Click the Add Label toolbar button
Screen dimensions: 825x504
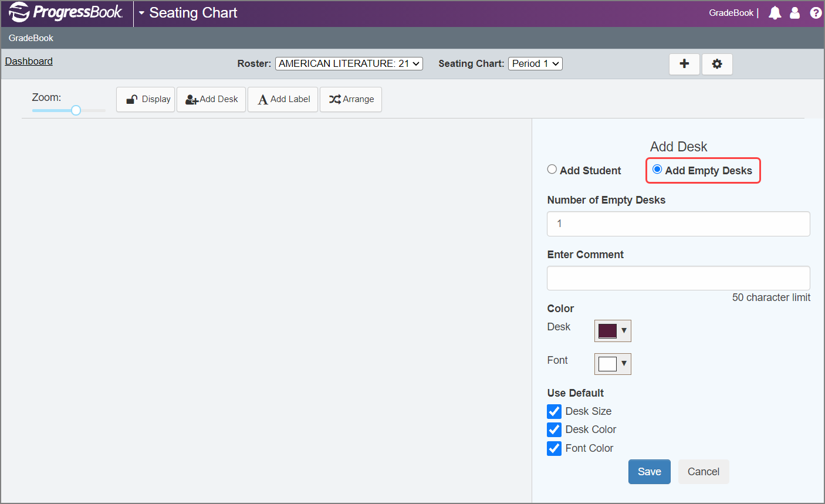pyautogui.click(x=283, y=99)
